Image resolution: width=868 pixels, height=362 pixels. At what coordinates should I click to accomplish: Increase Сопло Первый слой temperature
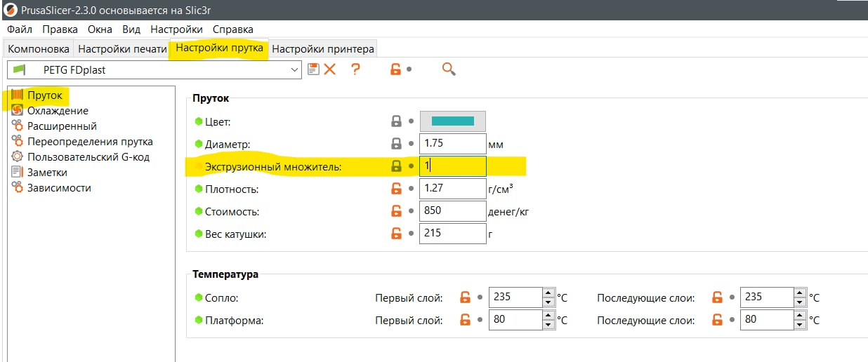coord(548,293)
